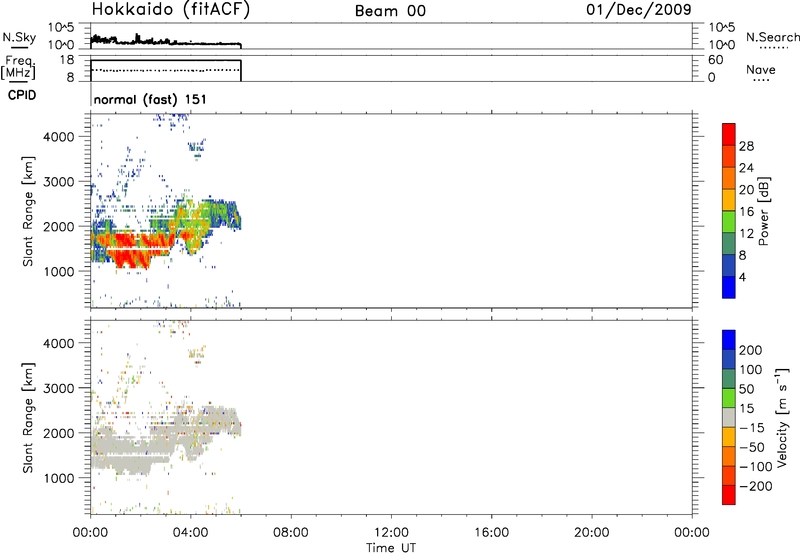The width and height of the screenshot is (800, 554).
Task: Pick the light green power colorbar segment
Action: 729,221
